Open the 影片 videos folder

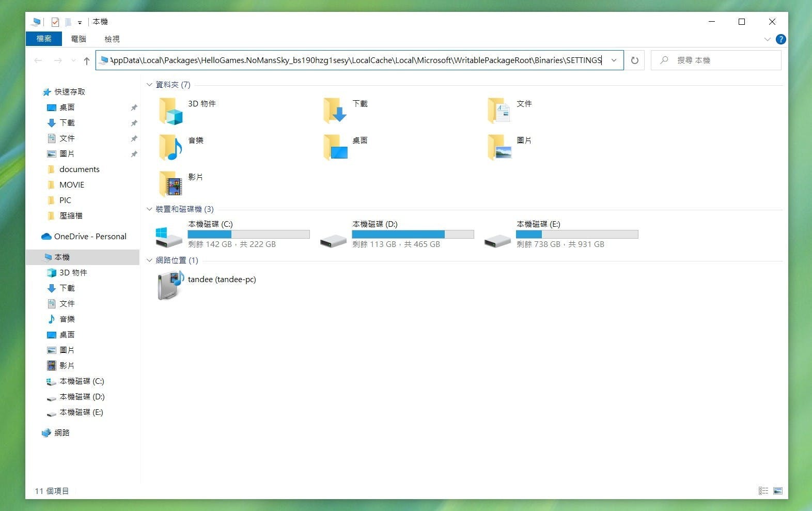pyautogui.click(x=171, y=184)
